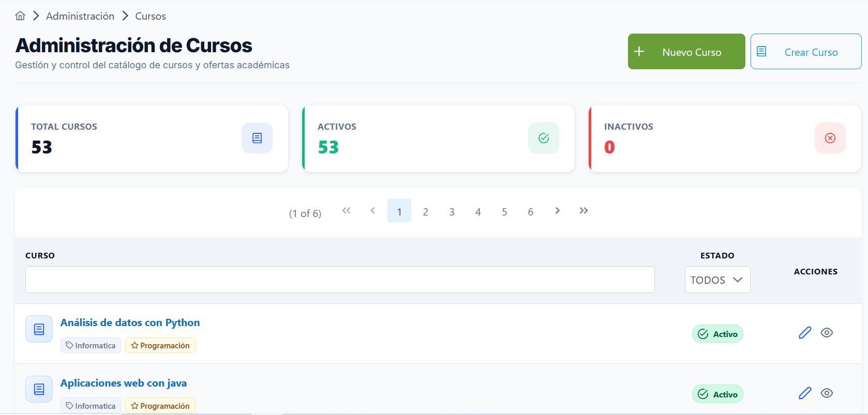Screen dimensions: 868x415
Task: Click the Activos check-circle icon
Action: (544, 138)
